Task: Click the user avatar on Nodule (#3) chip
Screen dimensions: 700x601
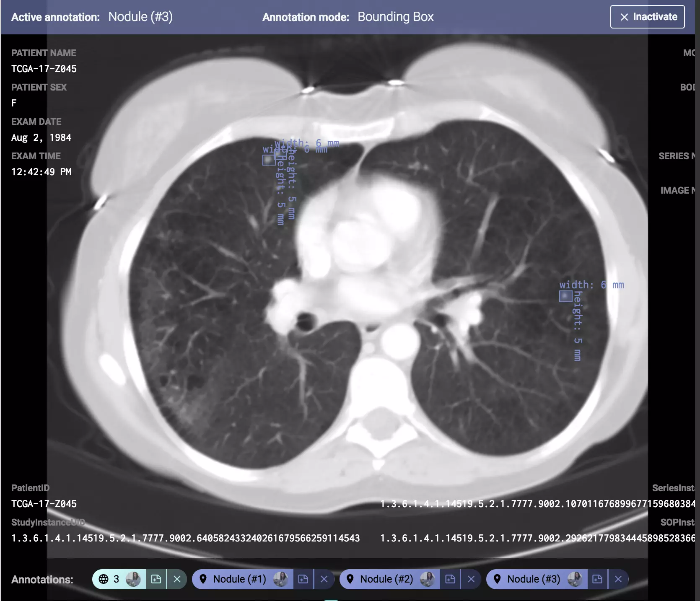Action: (x=574, y=579)
